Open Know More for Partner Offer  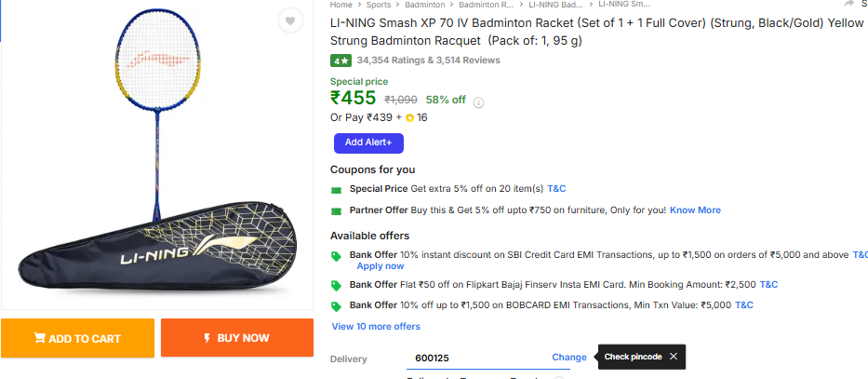click(695, 210)
